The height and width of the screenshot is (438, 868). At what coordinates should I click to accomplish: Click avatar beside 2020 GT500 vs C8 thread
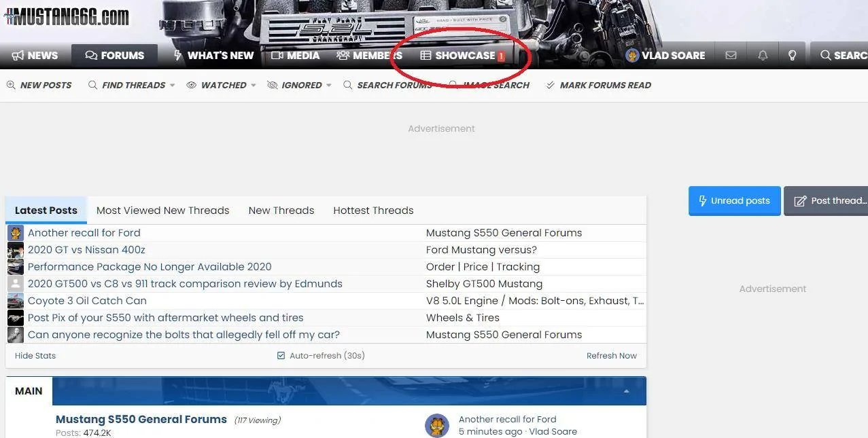point(16,284)
